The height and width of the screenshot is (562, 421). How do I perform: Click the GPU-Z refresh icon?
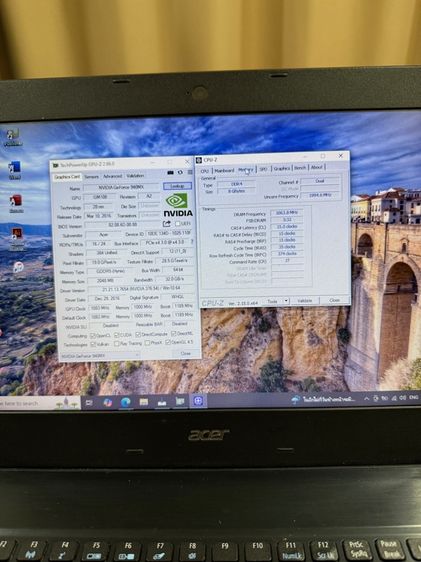point(180,172)
